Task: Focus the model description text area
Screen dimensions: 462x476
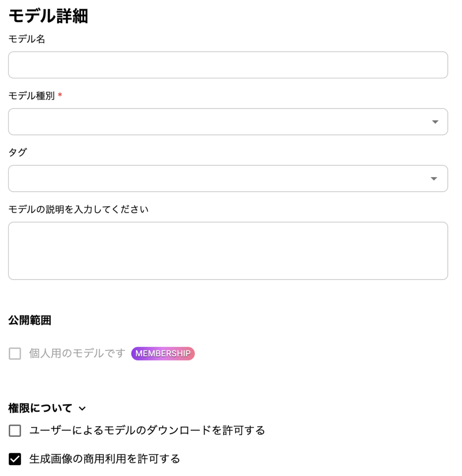Action: click(x=228, y=251)
